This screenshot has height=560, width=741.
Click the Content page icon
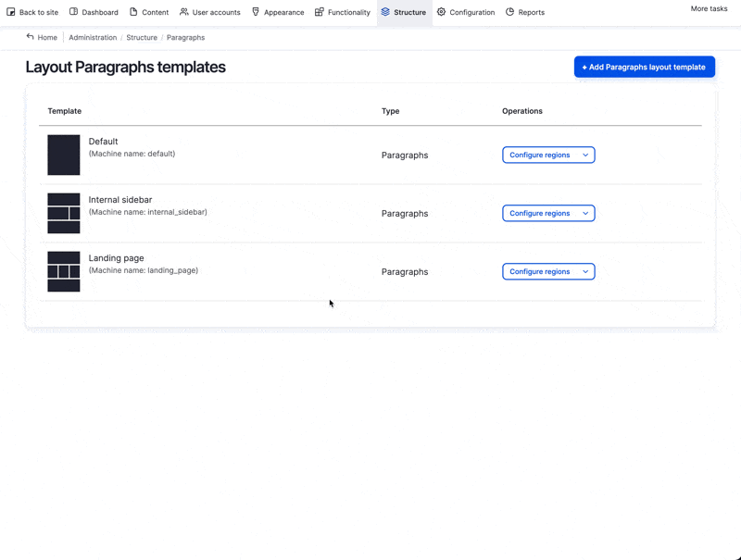coord(133,12)
